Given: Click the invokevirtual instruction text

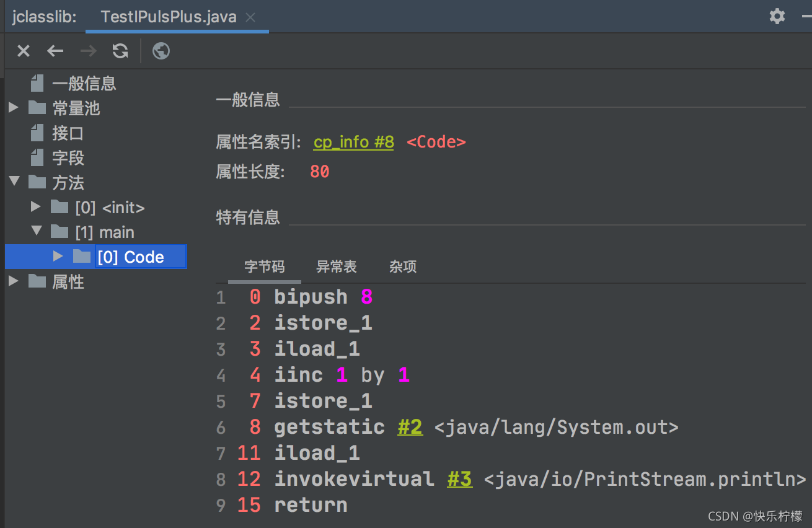Looking at the screenshot, I should (355, 479).
